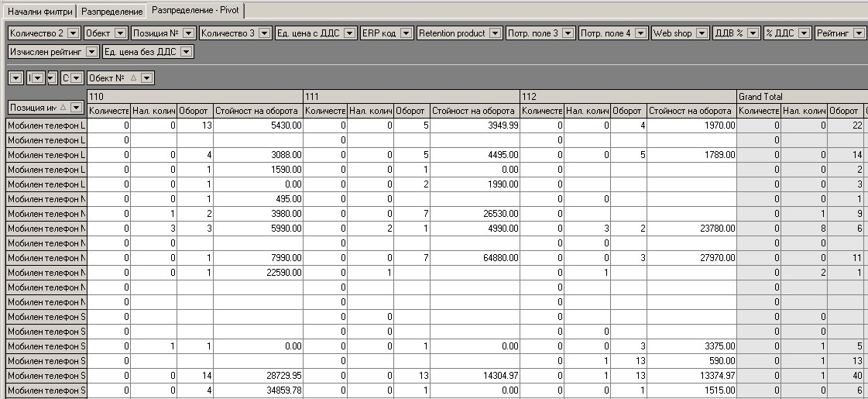
Task: Open the Потр. поле 4 dropdown
Action: pyautogui.click(x=640, y=33)
